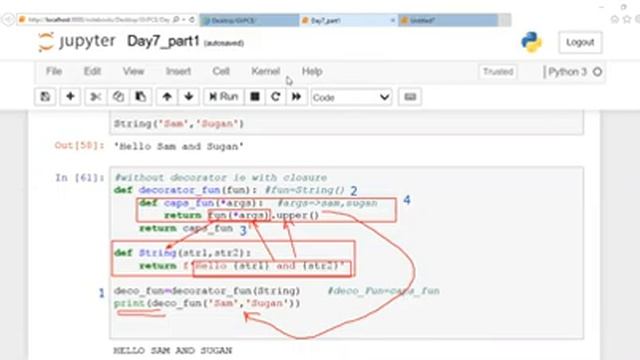Click the kernel idle circle indicator
Viewport: 640px width, 360px height.
[x=597, y=72]
